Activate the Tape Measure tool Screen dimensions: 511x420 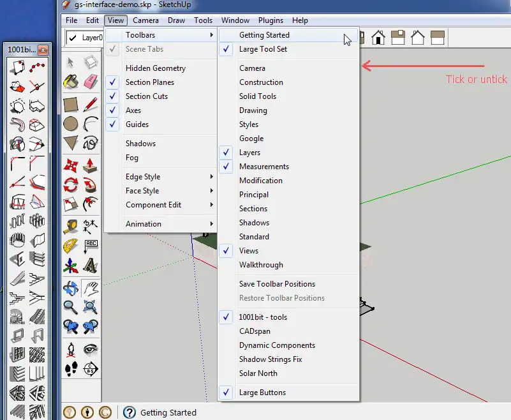click(x=71, y=226)
